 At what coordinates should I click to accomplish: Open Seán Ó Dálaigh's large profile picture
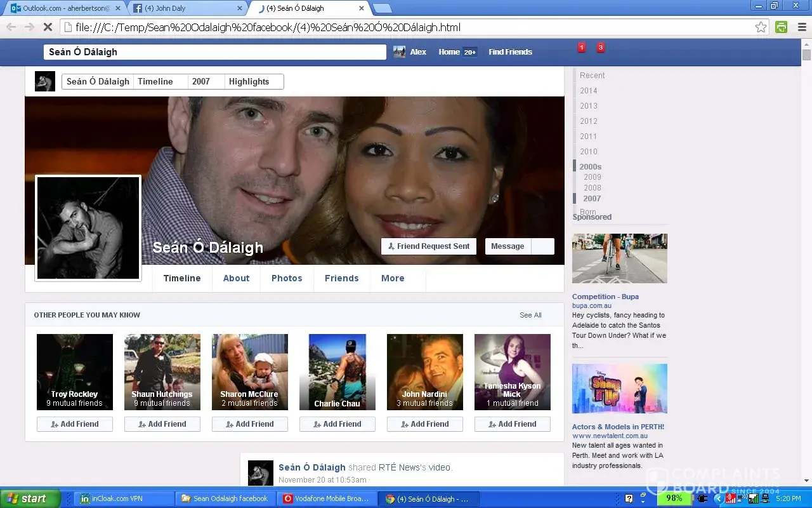click(x=88, y=227)
